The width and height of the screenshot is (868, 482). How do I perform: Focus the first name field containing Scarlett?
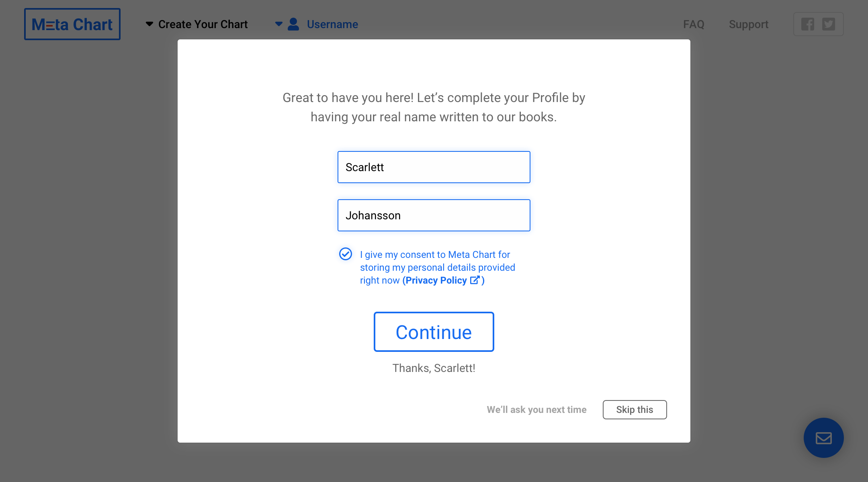(x=434, y=167)
